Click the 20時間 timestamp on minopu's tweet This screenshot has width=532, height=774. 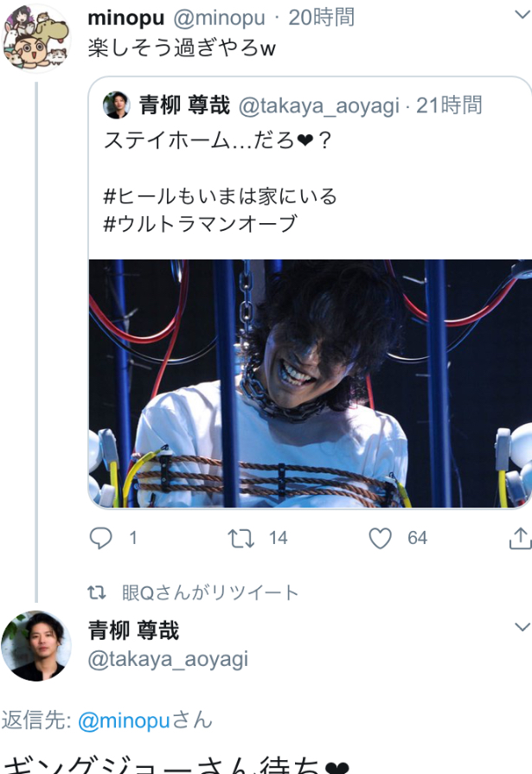coord(322,17)
